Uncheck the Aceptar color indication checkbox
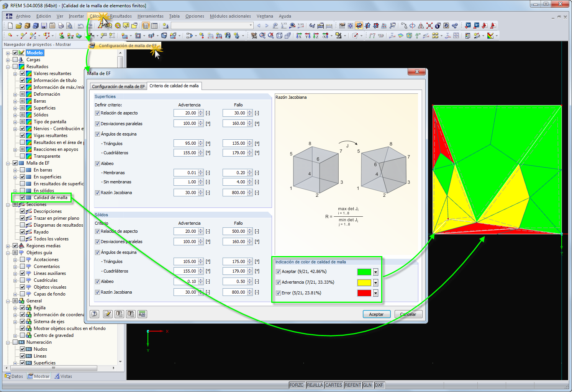Image resolution: width=572 pixels, height=392 pixels. (278, 271)
